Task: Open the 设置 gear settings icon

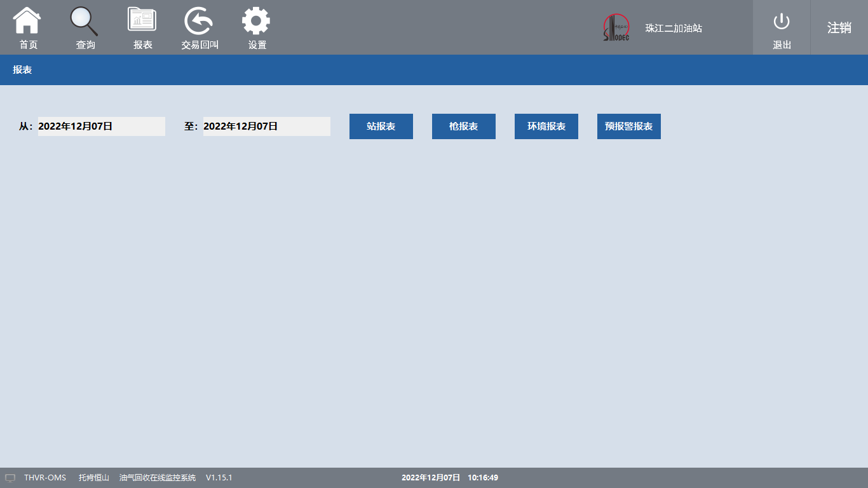Action: [x=256, y=20]
